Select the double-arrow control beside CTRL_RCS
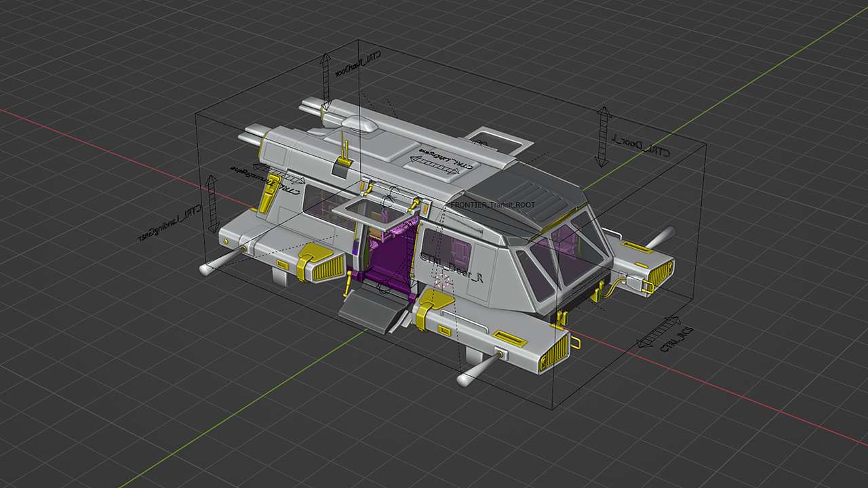The image size is (868, 488). 659,331
